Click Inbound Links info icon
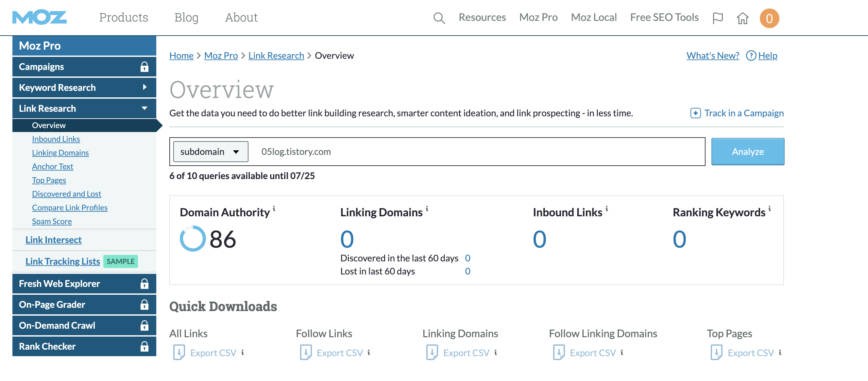Viewport: 868px width, 381px height. 606,208
